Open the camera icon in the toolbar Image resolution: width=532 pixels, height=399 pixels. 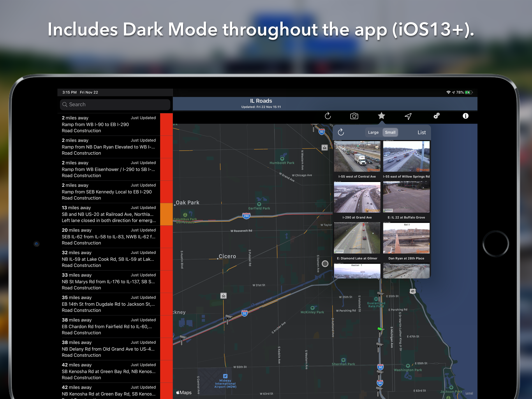tap(354, 116)
